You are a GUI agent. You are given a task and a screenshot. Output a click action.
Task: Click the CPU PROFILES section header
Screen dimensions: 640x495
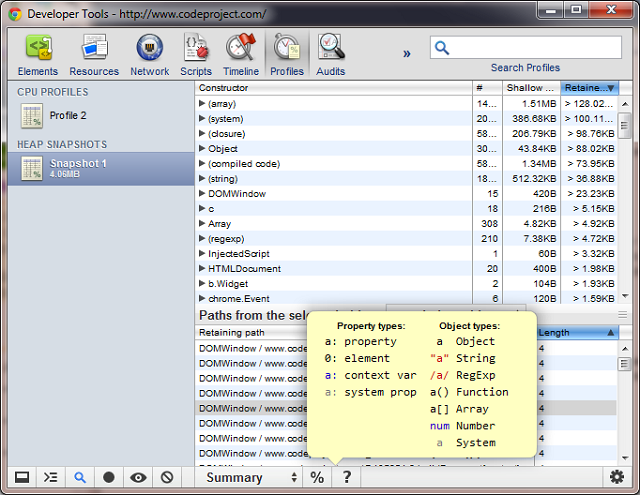pos(53,92)
